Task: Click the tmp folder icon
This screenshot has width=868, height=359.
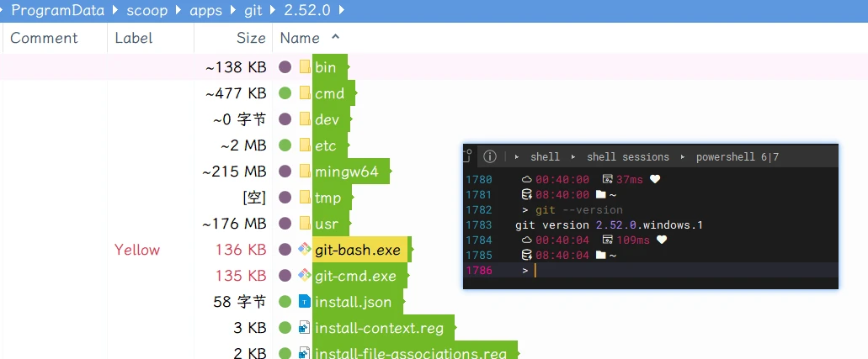Action: click(305, 198)
